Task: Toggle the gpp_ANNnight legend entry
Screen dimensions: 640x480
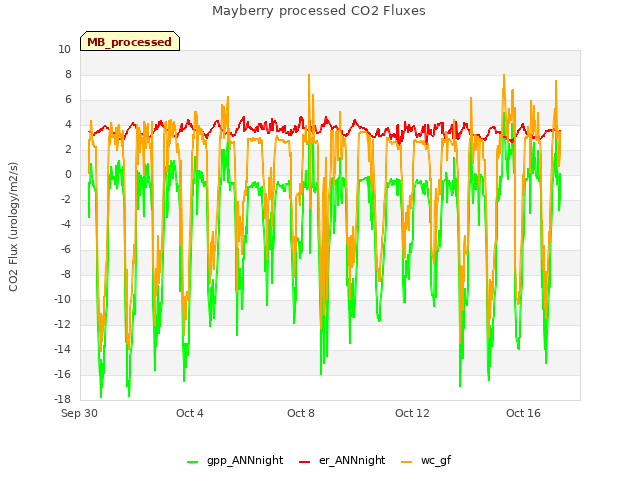Action: tap(235, 461)
